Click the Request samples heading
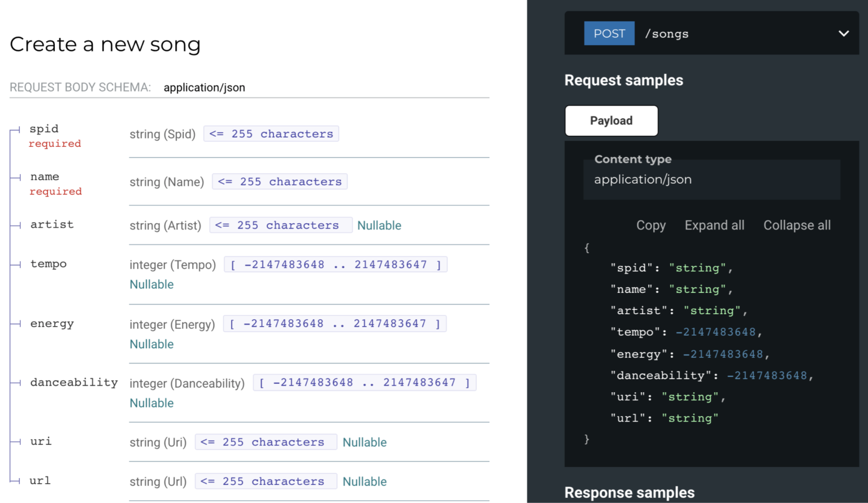 tap(623, 80)
